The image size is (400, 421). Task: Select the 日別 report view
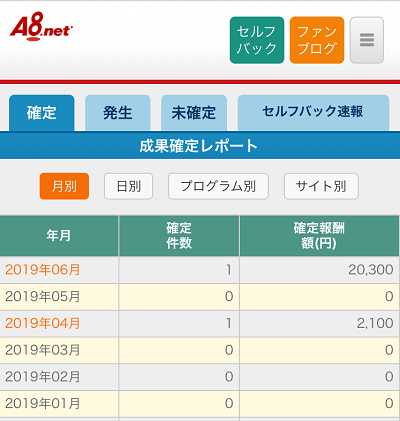coord(129,186)
